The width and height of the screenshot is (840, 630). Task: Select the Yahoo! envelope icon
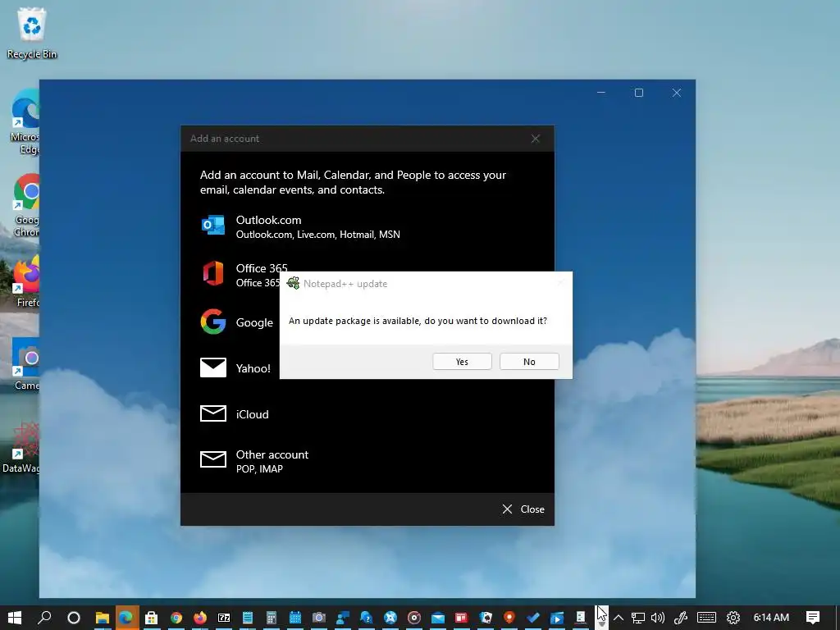click(x=212, y=368)
